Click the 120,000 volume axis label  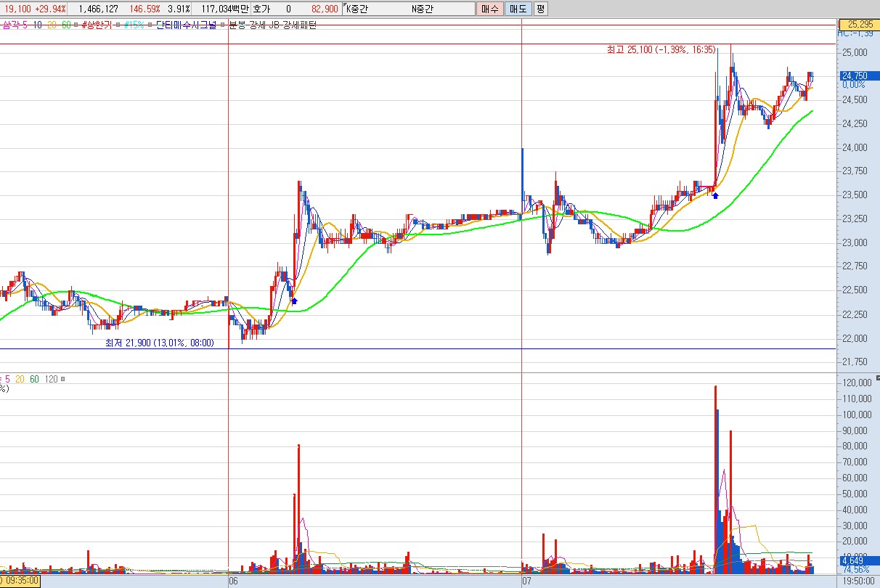(856, 383)
